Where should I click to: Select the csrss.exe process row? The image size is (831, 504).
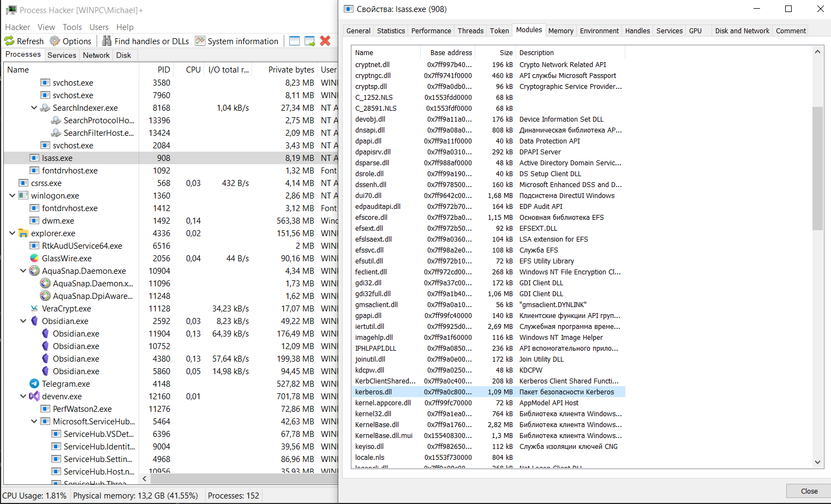(x=171, y=183)
